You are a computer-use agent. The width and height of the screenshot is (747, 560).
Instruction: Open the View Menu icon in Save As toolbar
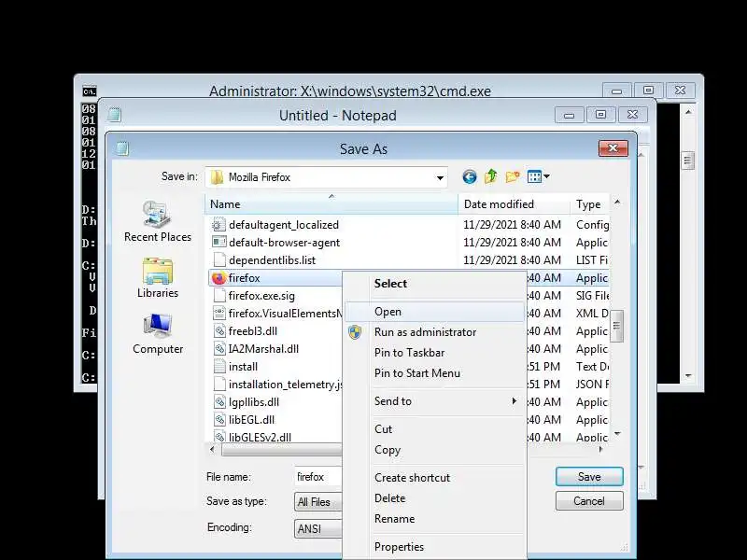coord(539,176)
